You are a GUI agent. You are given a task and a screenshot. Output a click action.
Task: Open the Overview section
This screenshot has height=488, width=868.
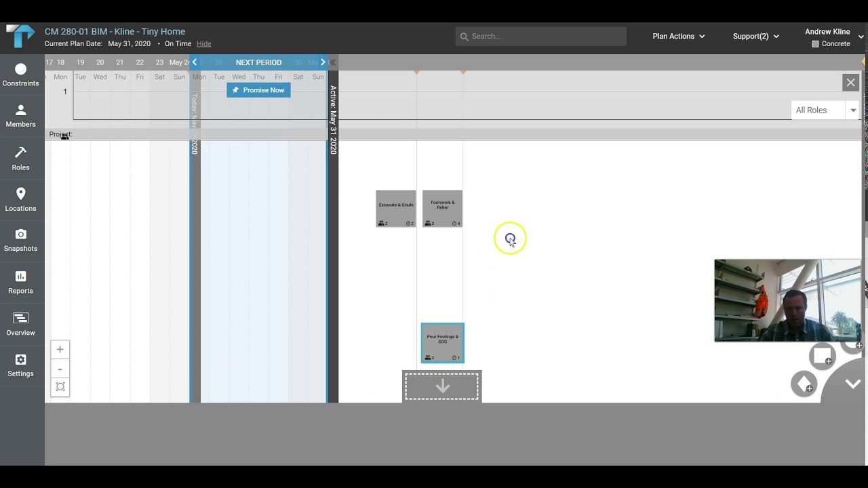20,325
